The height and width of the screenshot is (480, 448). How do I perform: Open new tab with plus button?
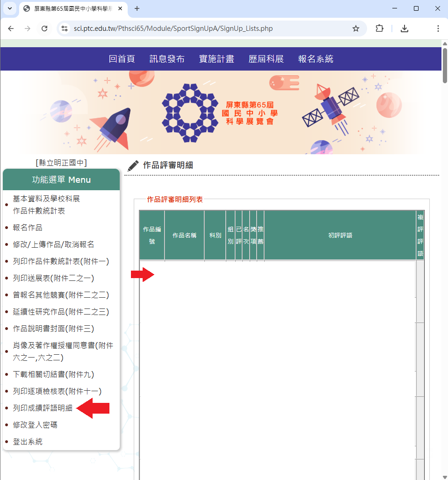click(x=137, y=8)
